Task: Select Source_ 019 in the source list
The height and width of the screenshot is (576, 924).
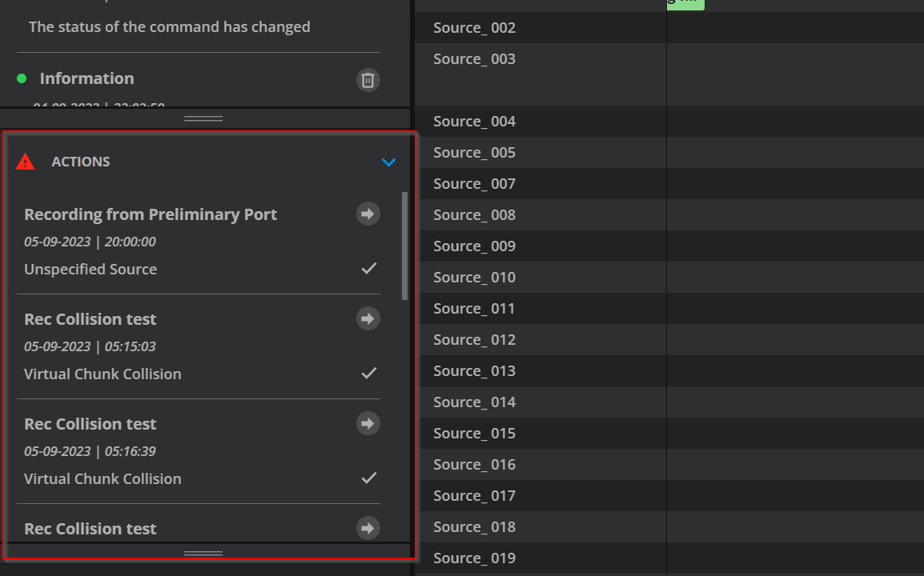Action: (x=474, y=558)
